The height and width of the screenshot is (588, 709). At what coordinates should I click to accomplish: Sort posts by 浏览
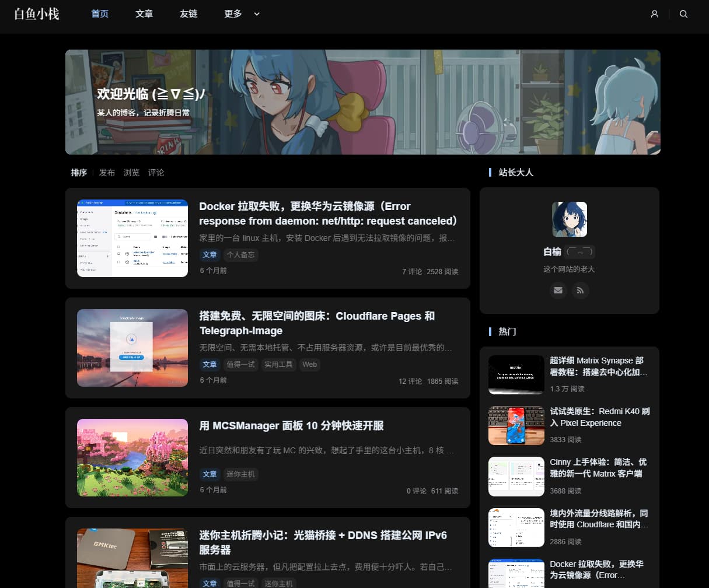(132, 173)
